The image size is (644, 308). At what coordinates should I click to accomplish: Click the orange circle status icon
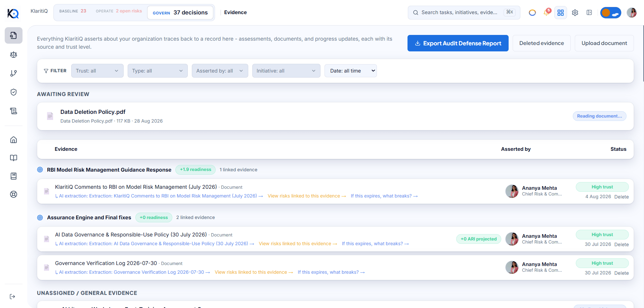532,12
